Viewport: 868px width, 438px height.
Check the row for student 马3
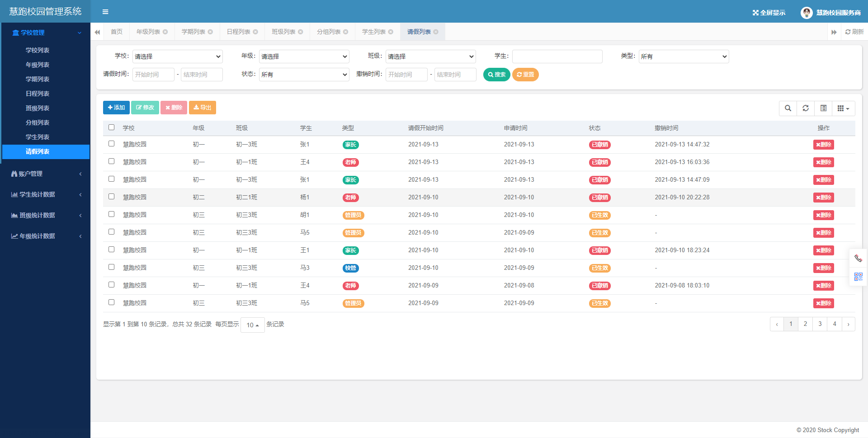click(112, 267)
